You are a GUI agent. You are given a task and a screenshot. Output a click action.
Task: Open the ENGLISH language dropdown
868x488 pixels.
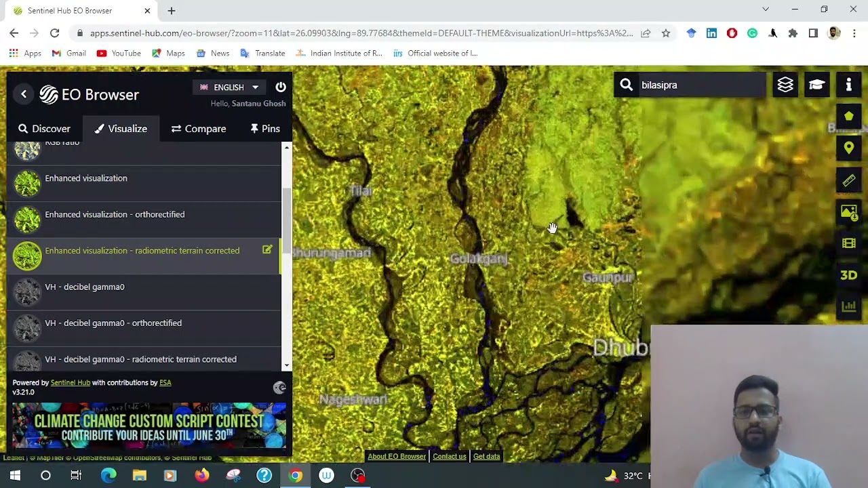[229, 87]
